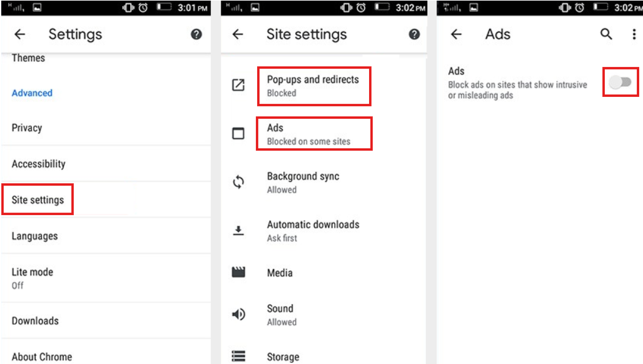The height and width of the screenshot is (364, 643).
Task: Toggle the Ads blocking switch
Action: [x=620, y=83]
